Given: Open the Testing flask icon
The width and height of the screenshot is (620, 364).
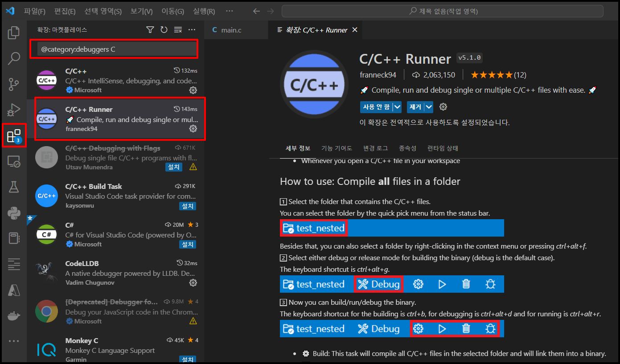Looking at the screenshot, I should (x=14, y=187).
